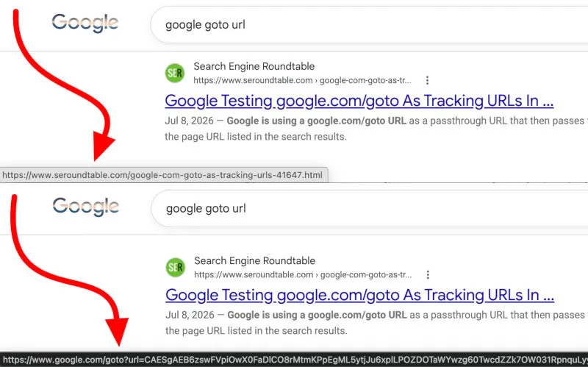The height and width of the screenshot is (367, 588).
Task: Focus the upper 'google goto url' search box
Action: tap(369, 25)
